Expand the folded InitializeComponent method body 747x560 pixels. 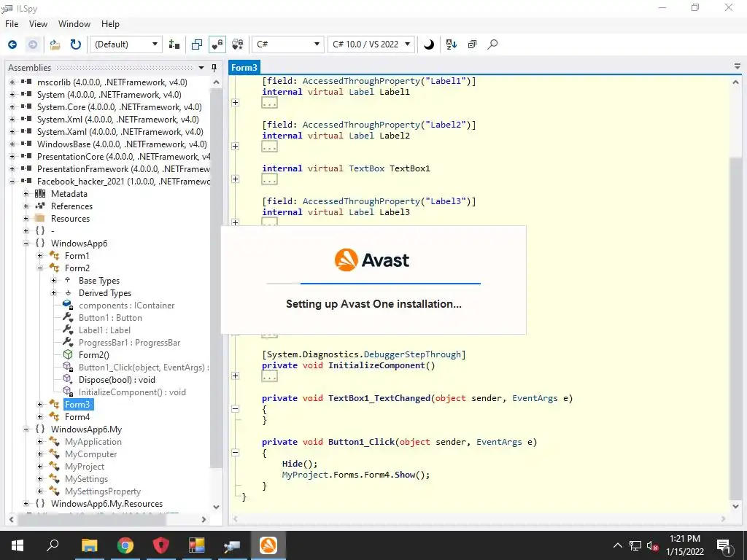point(236,376)
